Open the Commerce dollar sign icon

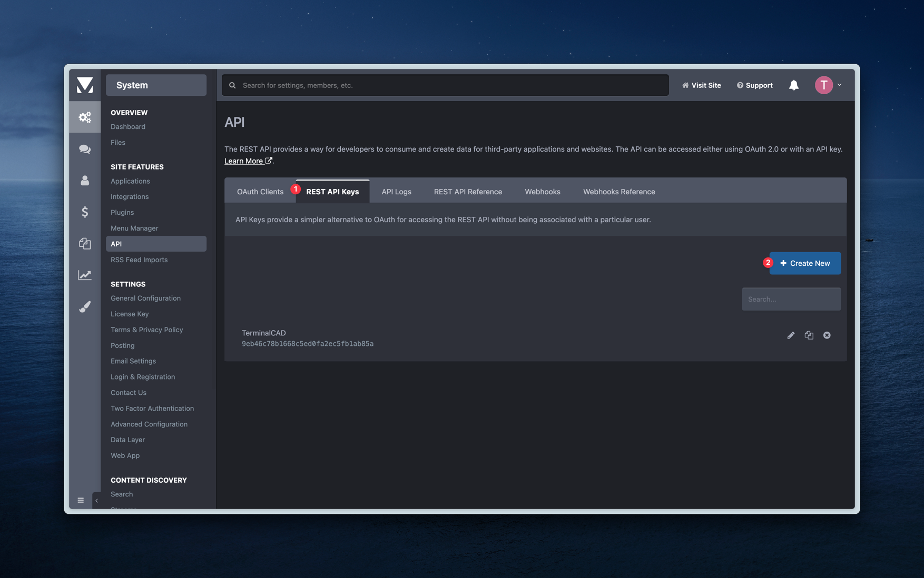85,212
